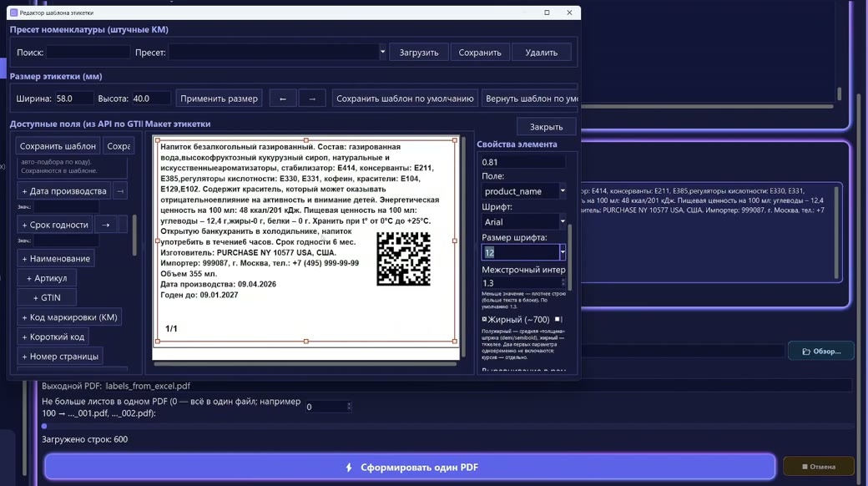Add the GTIN field
Screen dimensions: 868x486
pyautogui.click(x=47, y=297)
